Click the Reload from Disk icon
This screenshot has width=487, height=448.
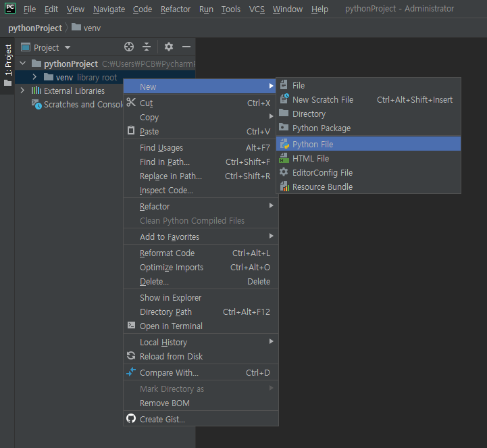131,355
